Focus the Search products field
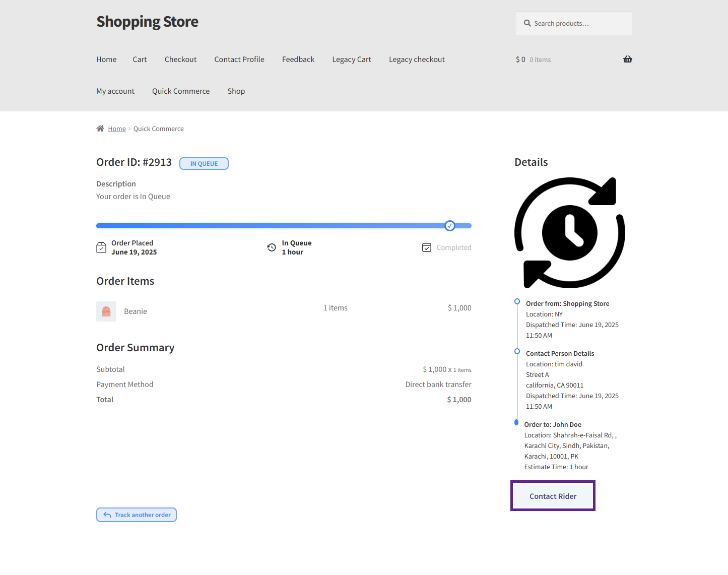 pyautogui.click(x=579, y=24)
